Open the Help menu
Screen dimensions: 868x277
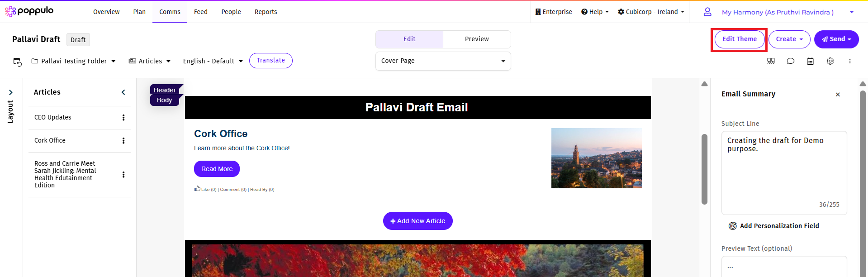[595, 12]
